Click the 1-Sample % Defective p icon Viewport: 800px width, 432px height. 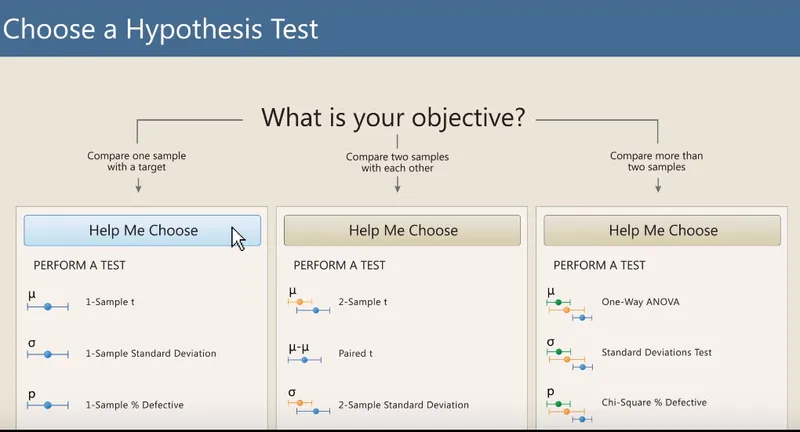[x=47, y=400]
